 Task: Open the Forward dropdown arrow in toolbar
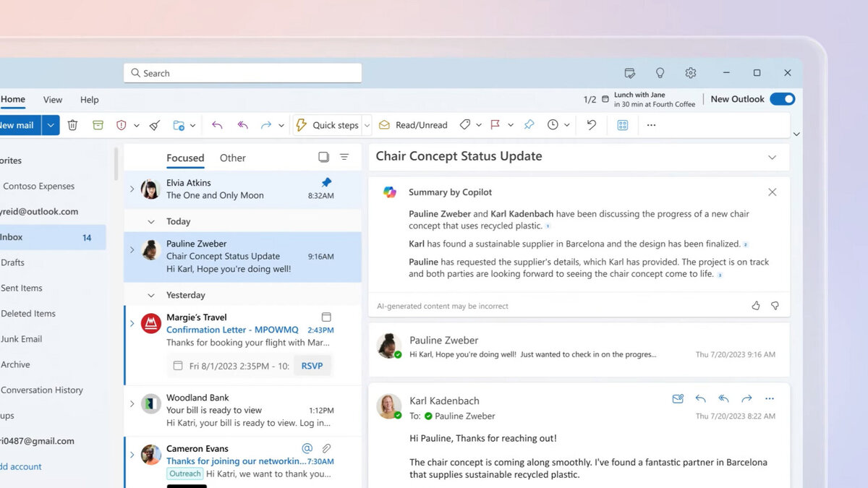(280, 126)
